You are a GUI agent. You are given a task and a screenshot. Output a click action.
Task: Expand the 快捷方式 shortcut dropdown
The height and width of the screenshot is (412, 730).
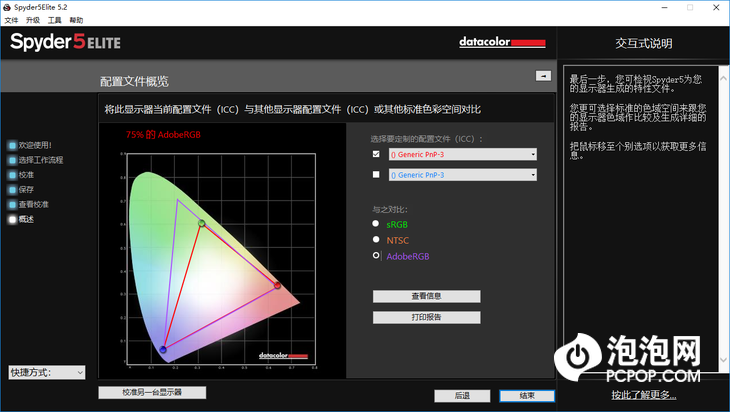click(x=47, y=372)
